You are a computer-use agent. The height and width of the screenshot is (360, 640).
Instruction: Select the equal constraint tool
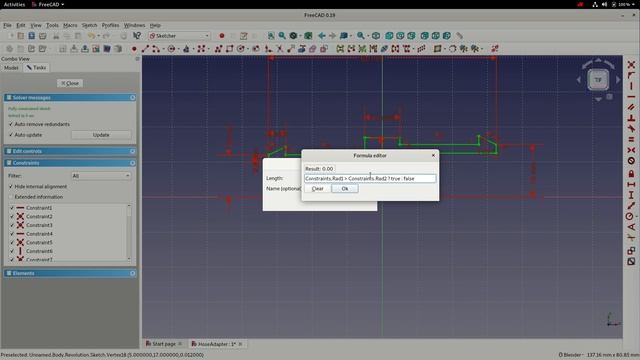631,139
